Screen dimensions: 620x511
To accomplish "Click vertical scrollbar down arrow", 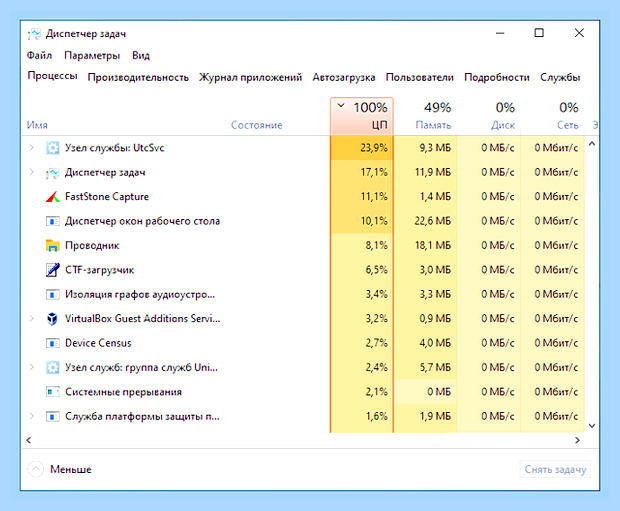I will [x=592, y=426].
